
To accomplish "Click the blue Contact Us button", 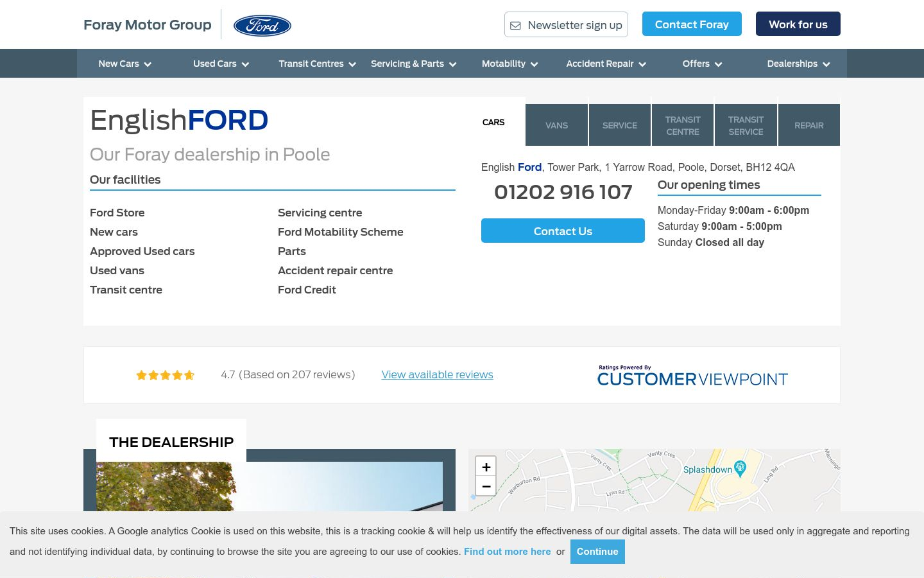I will pyautogui.click(x=563, y=231).
